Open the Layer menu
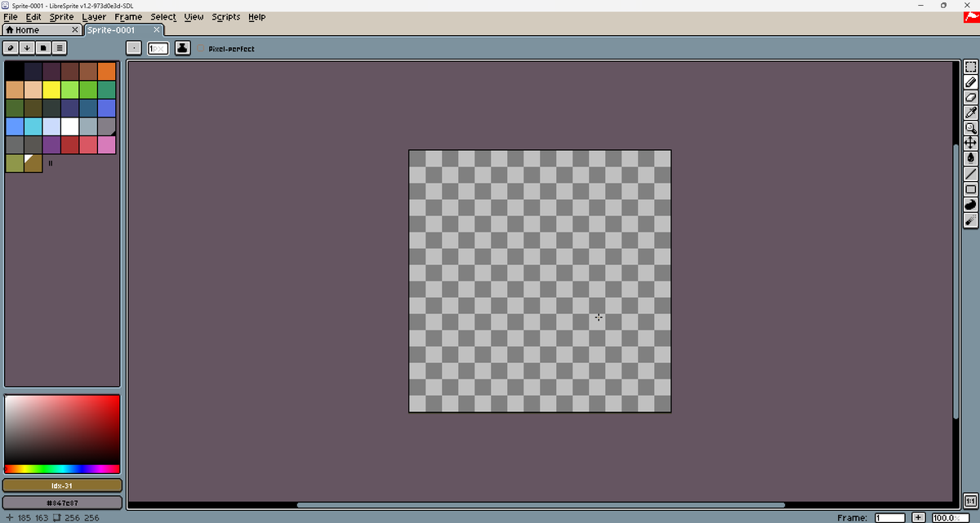 click(x=94, y=16)
